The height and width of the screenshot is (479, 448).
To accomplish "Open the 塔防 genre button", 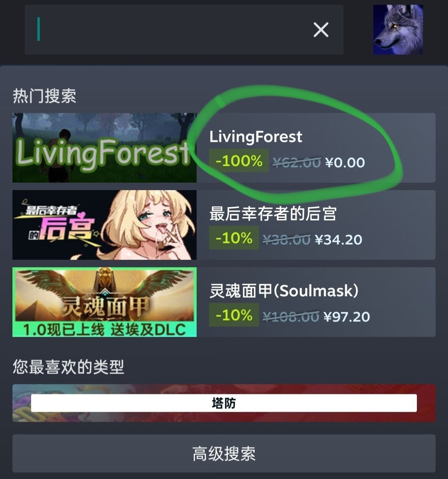I will click(224, 403).
